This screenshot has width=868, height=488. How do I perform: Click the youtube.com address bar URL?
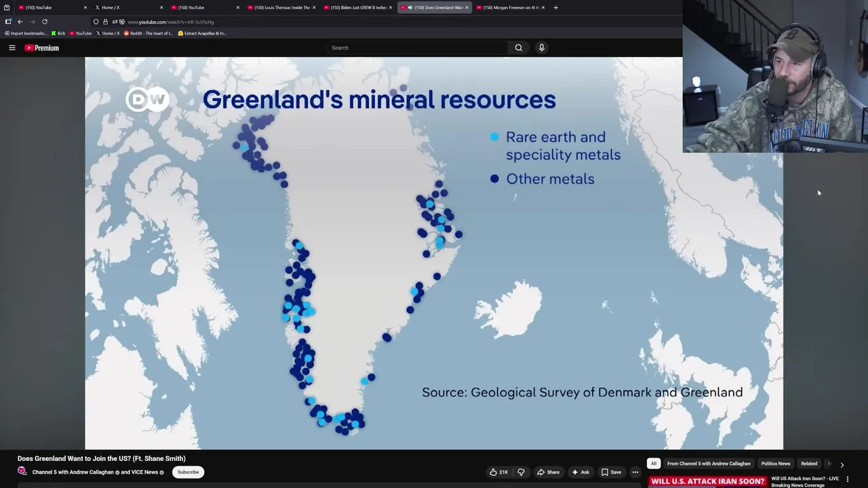point(171,22)
